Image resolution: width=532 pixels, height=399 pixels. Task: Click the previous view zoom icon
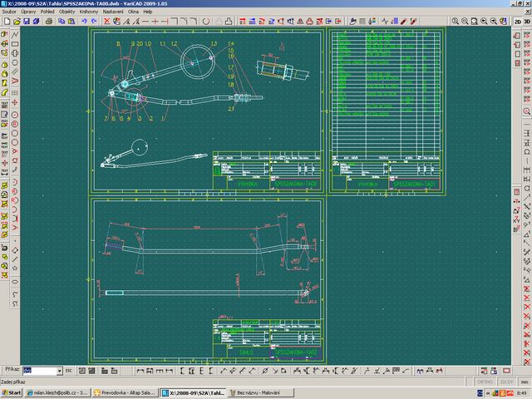(x=484, y=21)
